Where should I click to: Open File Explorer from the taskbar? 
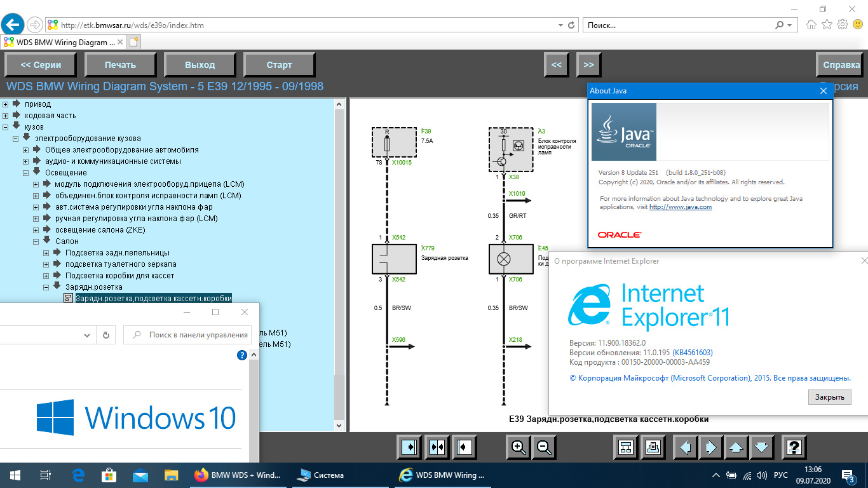tap(171, 475)
